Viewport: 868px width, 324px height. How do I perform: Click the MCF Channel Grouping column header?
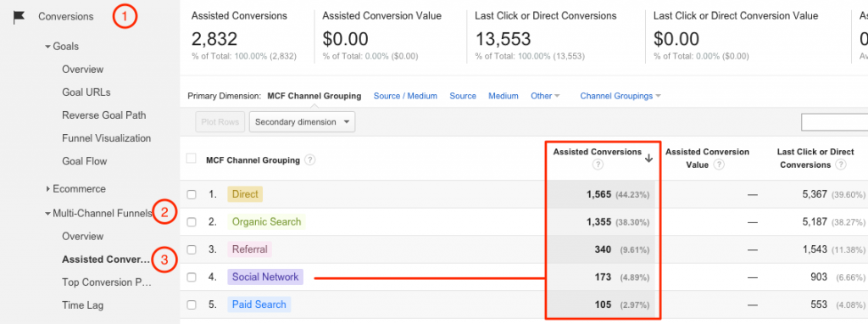(x=253, y=160)
